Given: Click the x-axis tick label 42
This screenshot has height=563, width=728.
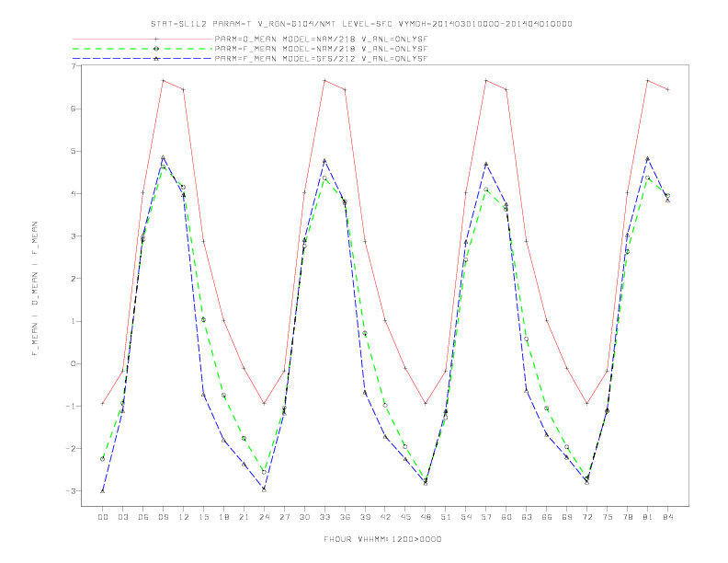Looking at the screenshot, I should click(x=385, y=517).
